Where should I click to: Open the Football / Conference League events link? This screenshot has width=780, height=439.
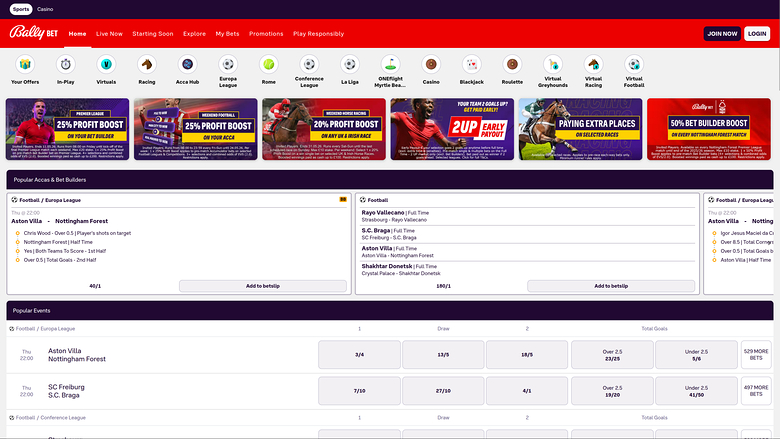(50, 418)
